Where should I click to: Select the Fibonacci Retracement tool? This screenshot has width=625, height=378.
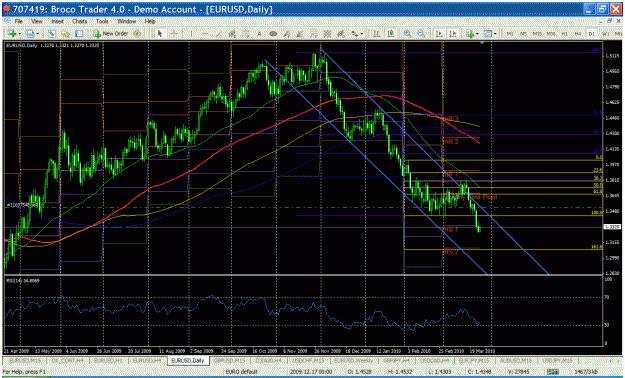click(x=246, y=34)
